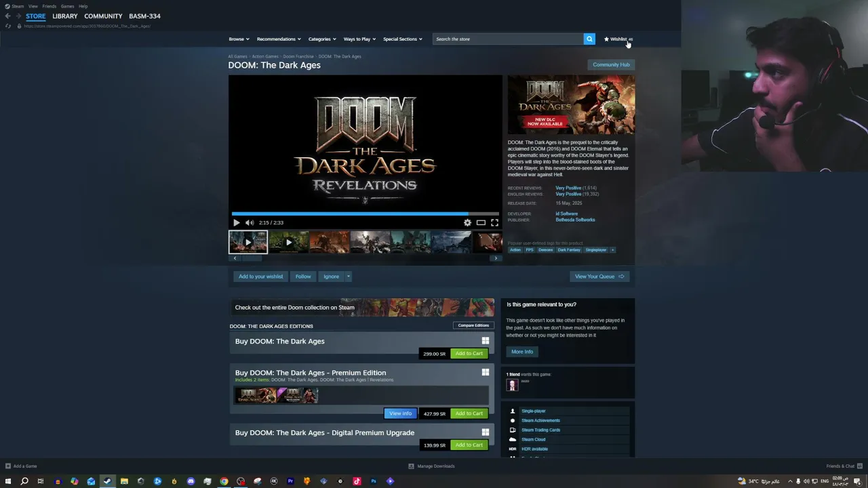Open the Games menu
868x488 pixels.
67,6
